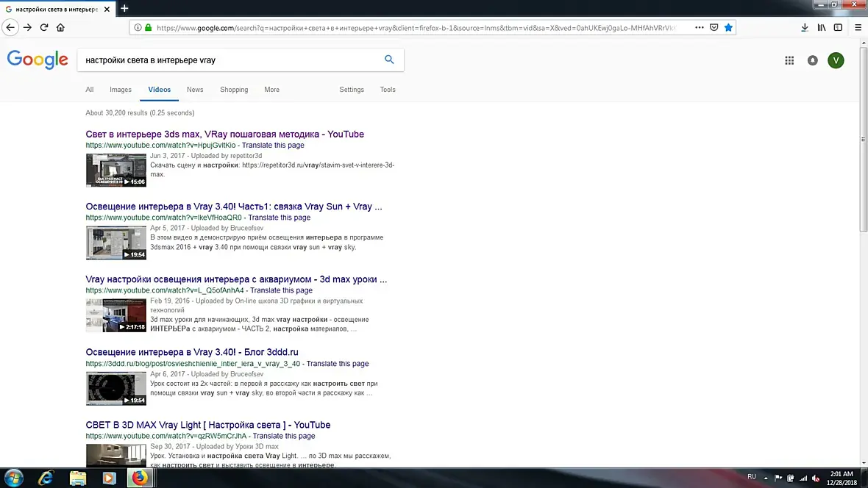The width and height of the screenshot is (868, 488).
Task: Play the 3ddd.ru blog video thumbnail
Action: point(116,388)
